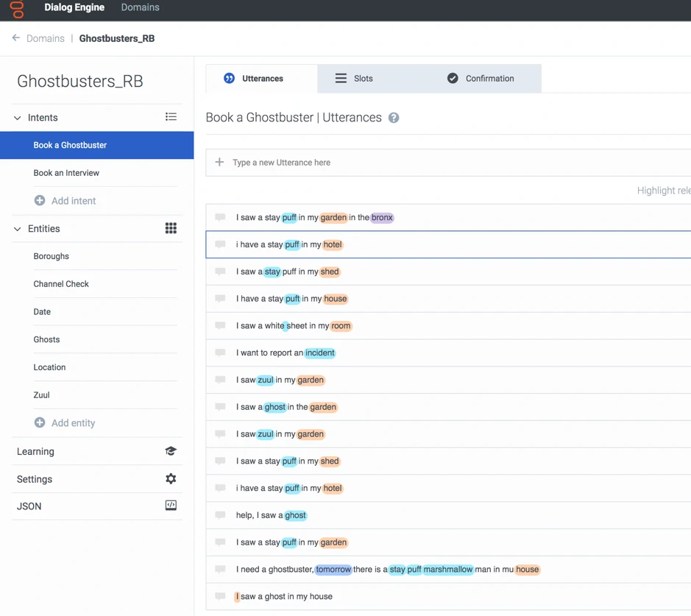Click the orange 'room' highlighted entity
The height and width of the screenshot is (616, 691).
[341, 325]
